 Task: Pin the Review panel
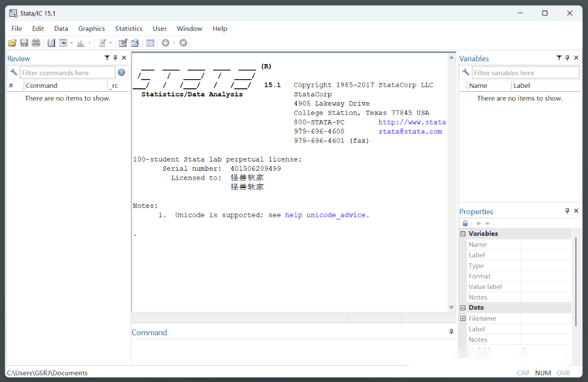(x=115, y=58)
